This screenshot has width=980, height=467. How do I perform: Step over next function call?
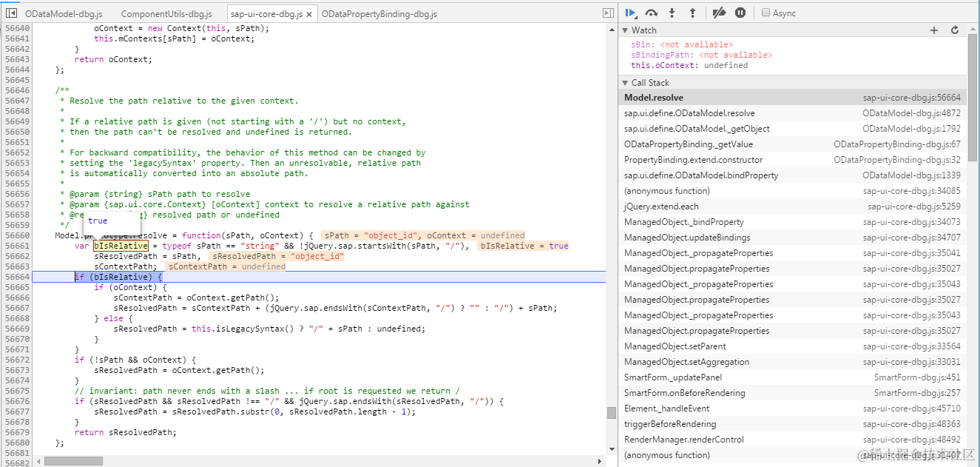[651, 13]
